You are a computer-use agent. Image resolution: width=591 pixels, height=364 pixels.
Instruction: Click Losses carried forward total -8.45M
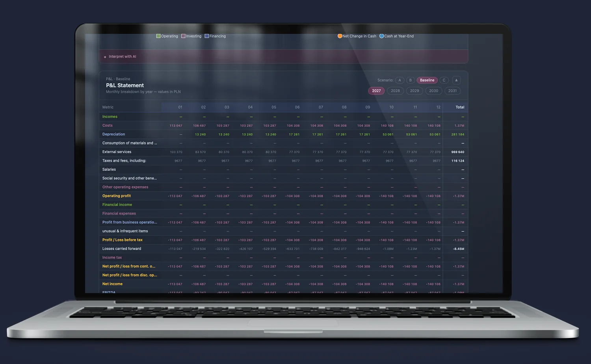(459, 249)
